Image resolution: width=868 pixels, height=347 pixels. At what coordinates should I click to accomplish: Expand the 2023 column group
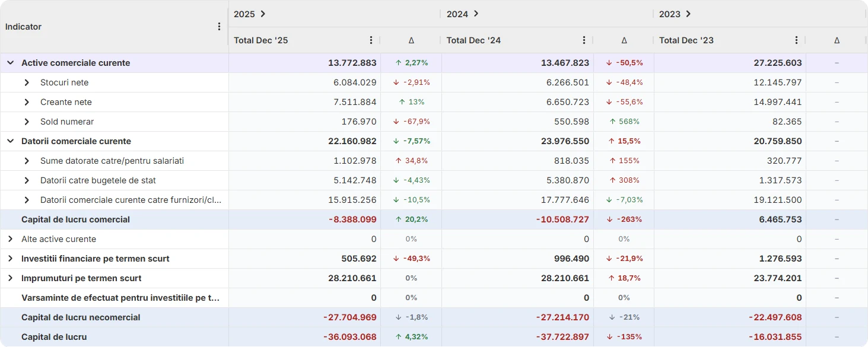[x=688, y=14]
